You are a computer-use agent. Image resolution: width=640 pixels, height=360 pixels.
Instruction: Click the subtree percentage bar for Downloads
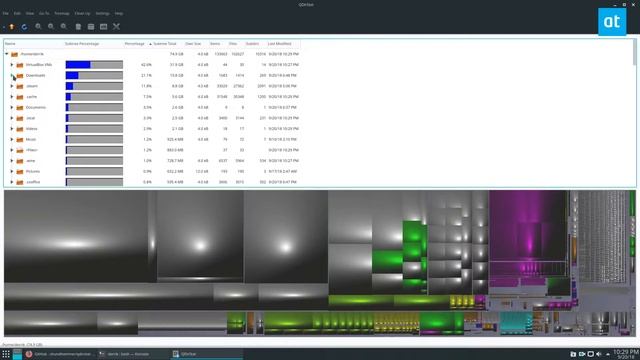pos(94,75)
